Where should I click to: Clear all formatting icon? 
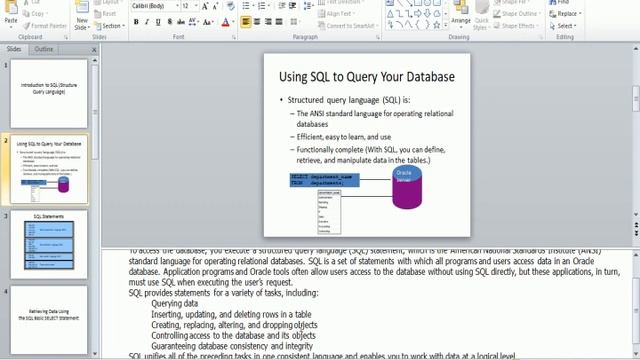(x=231, y=6)
